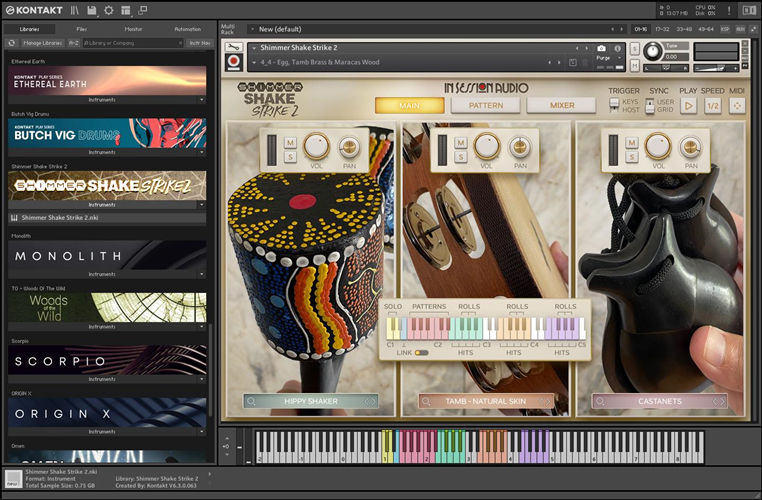This screenshot has width=762, height=500.
Task: Click the 1/2 speed button
Action: [713, 105]
